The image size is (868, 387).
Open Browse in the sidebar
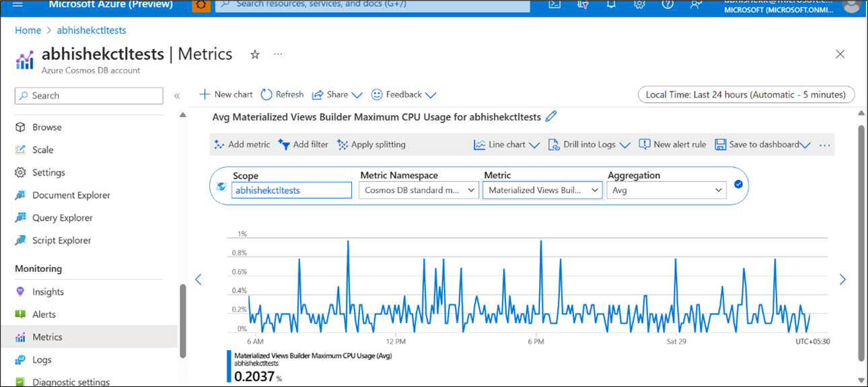(x=47, y=127)
